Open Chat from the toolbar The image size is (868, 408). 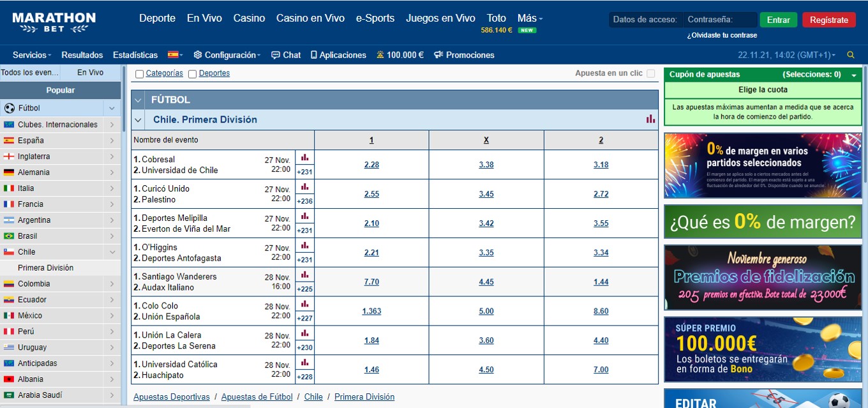286,55
